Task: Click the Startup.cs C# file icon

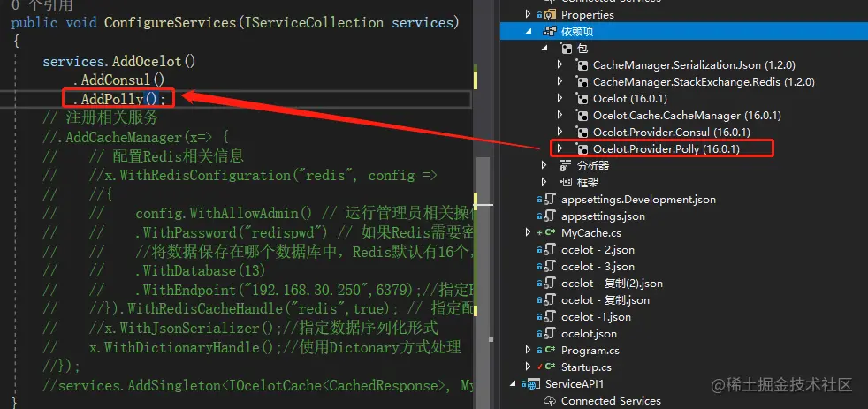Action: [550, 367]
